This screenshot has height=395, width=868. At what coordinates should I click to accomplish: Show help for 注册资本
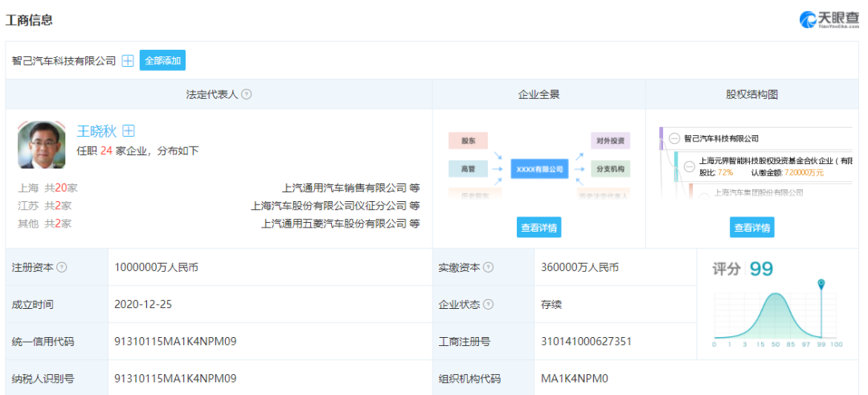(x=62, y=267)
